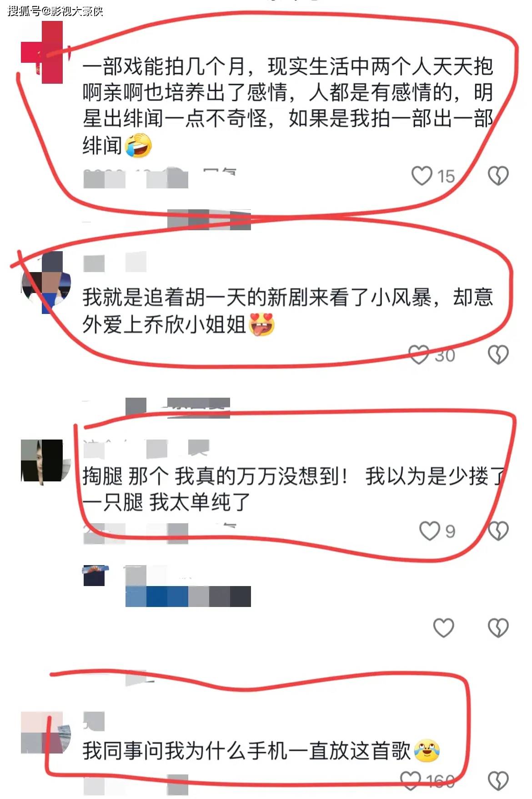Dislike the comment about 绯闻
This screenshot has height=799, width=532.
pos(498,176)
